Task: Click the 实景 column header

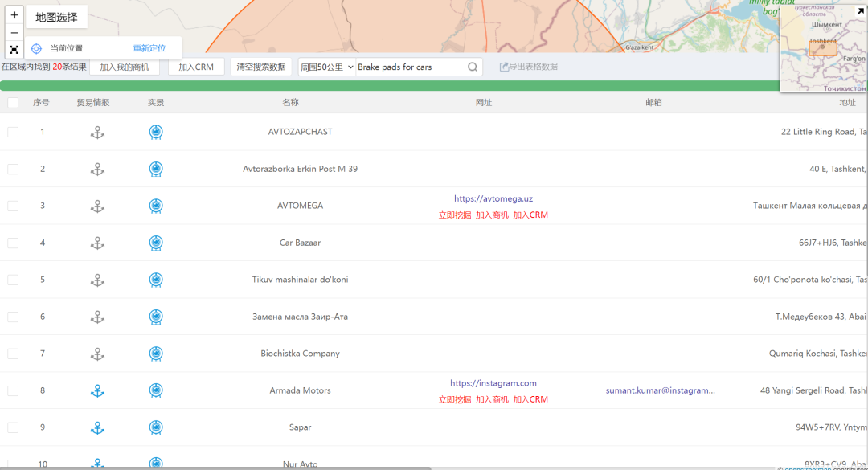Action: pos(156,102)
